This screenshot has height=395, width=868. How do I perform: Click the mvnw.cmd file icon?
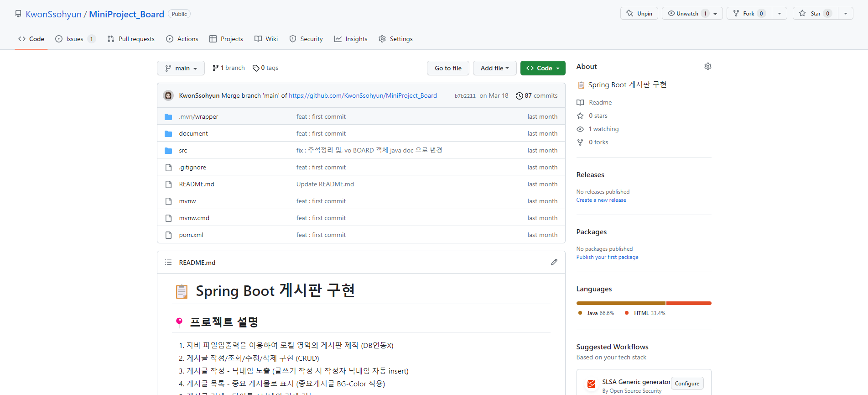click(x=168, y=218)
